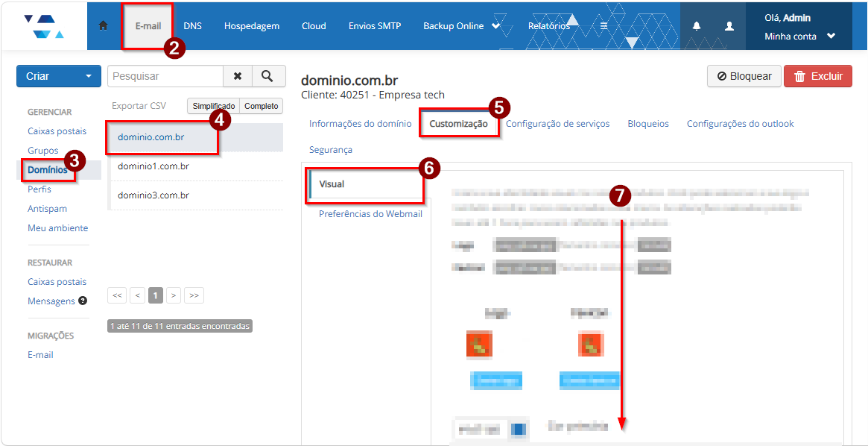
Task: Select dominio.com.br in the list
Action: click(x=195, y=137)
